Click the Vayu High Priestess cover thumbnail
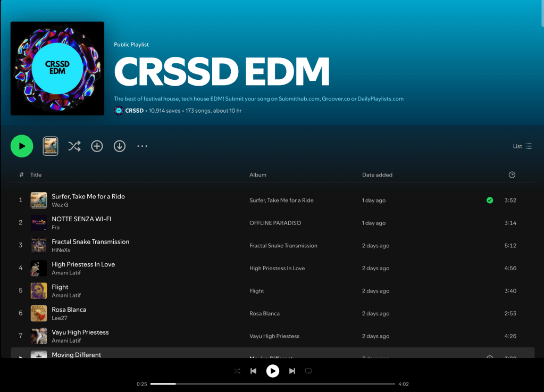 tap(39, 336)
